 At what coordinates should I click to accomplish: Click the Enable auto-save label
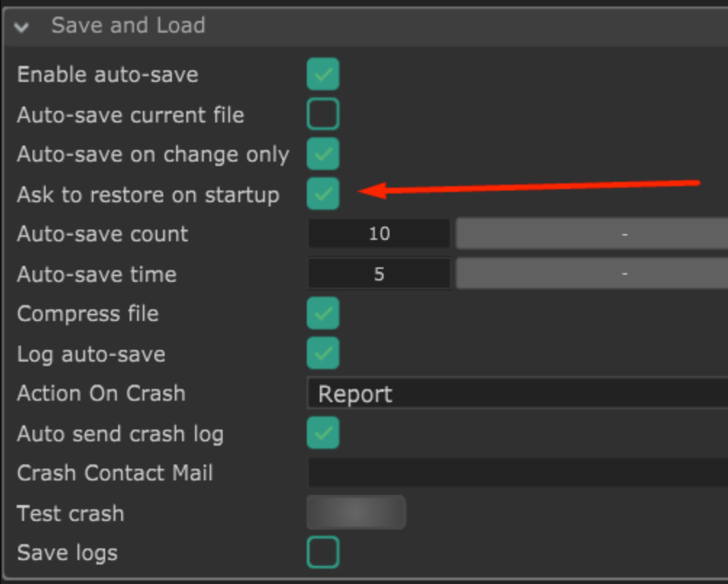click(107, 75)
